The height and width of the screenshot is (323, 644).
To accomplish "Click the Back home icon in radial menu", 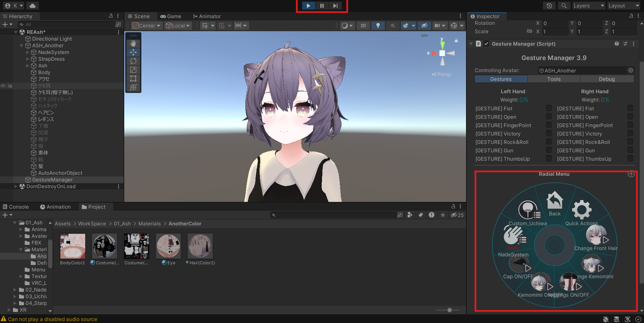I will point(554,201).
